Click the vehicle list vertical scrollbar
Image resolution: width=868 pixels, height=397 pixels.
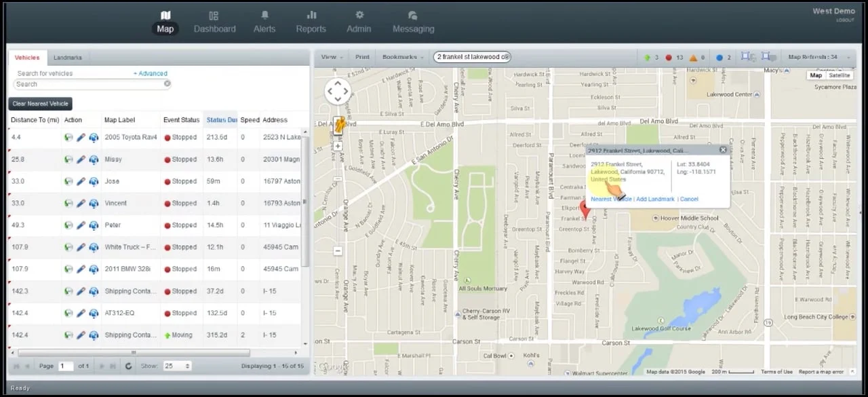[x=305, y=202]
